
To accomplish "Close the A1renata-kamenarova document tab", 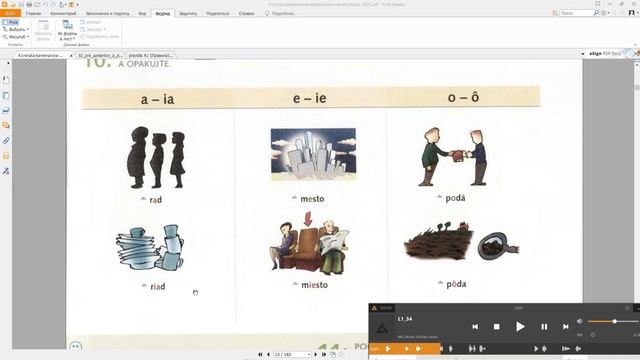I will (x=71, y=55).
